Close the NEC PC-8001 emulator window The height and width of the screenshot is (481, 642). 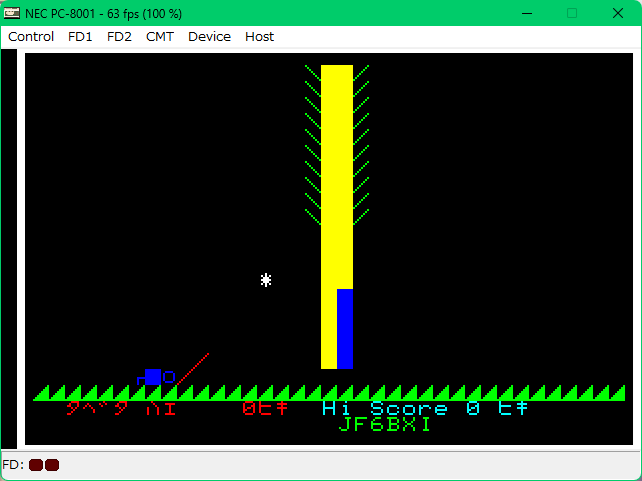pos(618,14)
